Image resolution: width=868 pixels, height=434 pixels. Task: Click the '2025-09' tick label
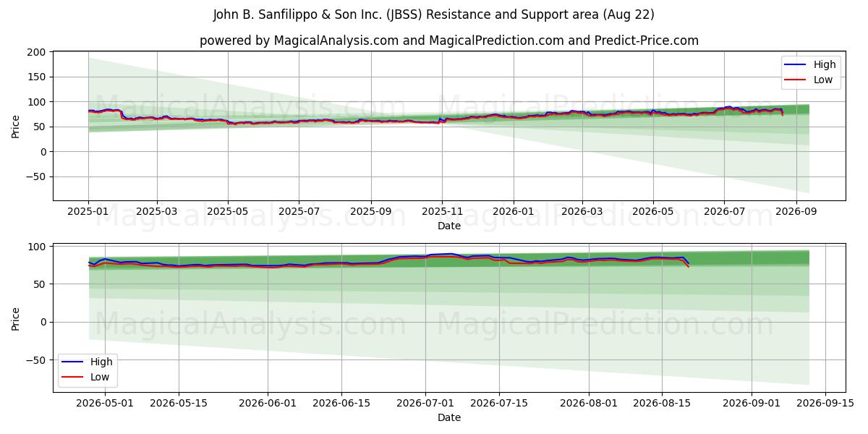click(x=371, y=212)
